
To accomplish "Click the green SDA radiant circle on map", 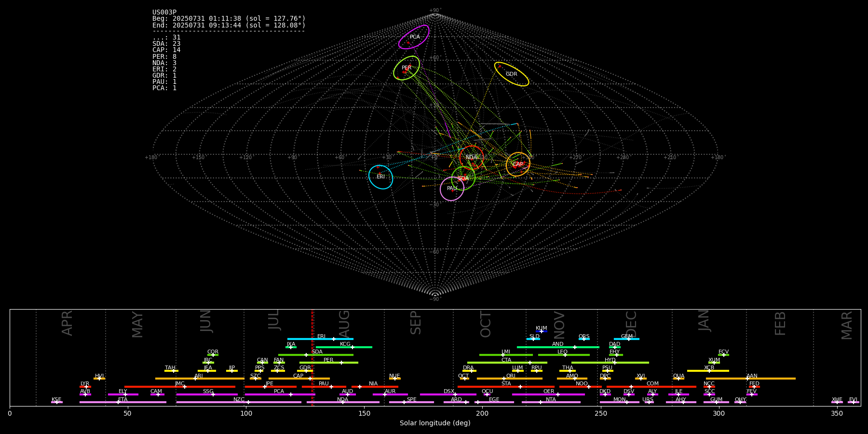I will [x=463, y=178].
